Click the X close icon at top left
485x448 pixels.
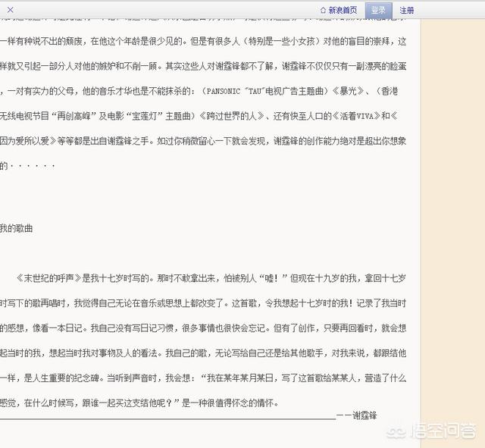point(10,10)
